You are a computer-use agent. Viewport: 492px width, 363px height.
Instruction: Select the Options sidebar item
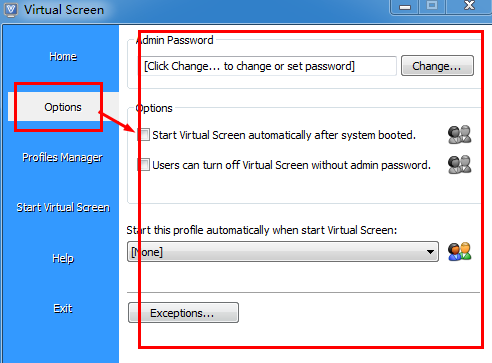(63, 107)
